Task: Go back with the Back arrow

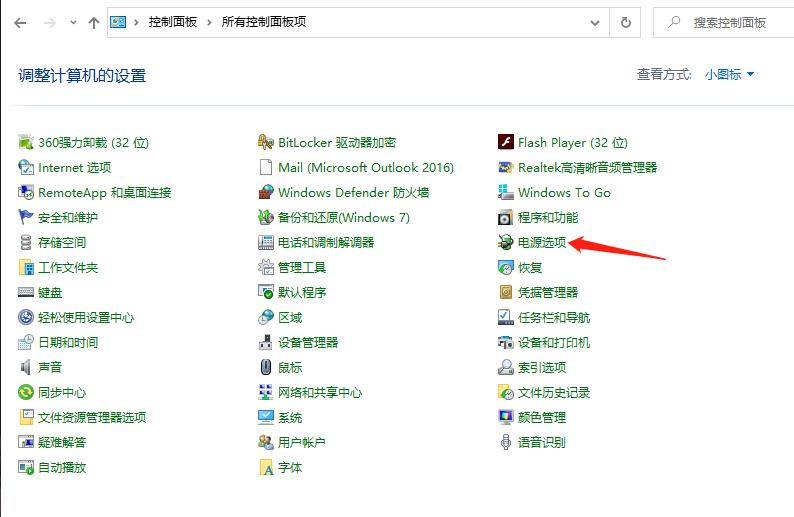Action: pos(20,23)
